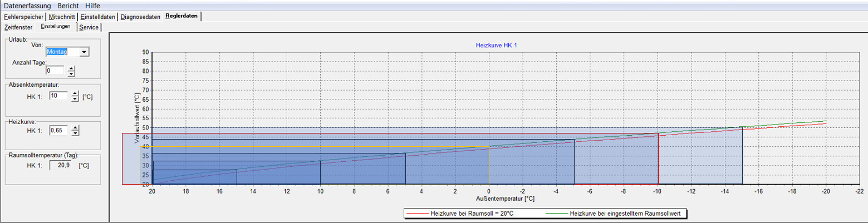This screenshot has height=223, width=868.
Task: Click the green eingestelltem Raumsollwert legend entry
Action: click(x=619, y=213)
